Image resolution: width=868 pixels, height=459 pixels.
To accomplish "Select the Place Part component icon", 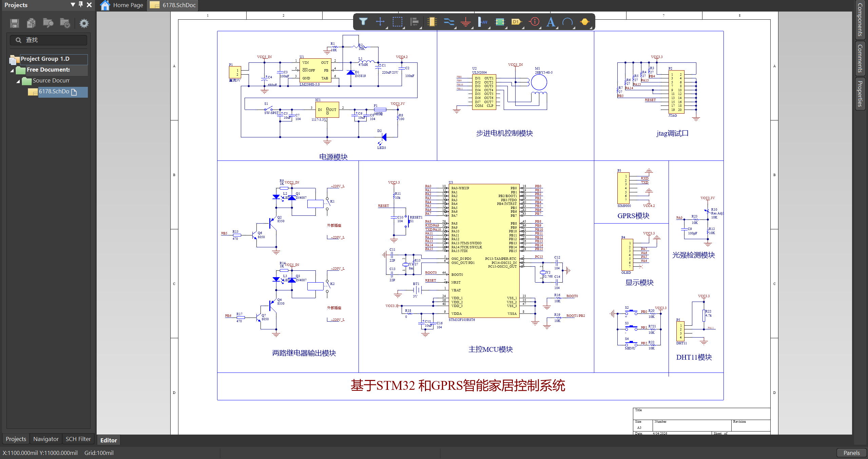I will coord(431,22).
